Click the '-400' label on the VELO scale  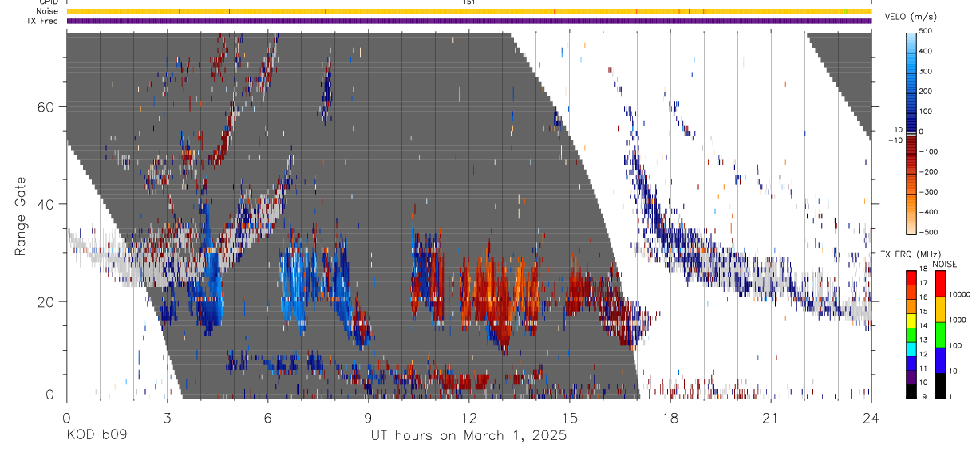pyautogui.click(x=927, y=212)
